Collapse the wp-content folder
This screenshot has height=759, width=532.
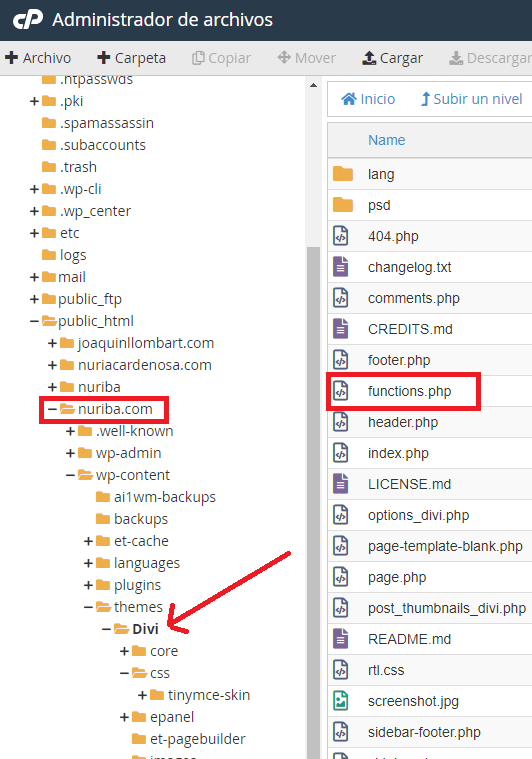point(70,475)
